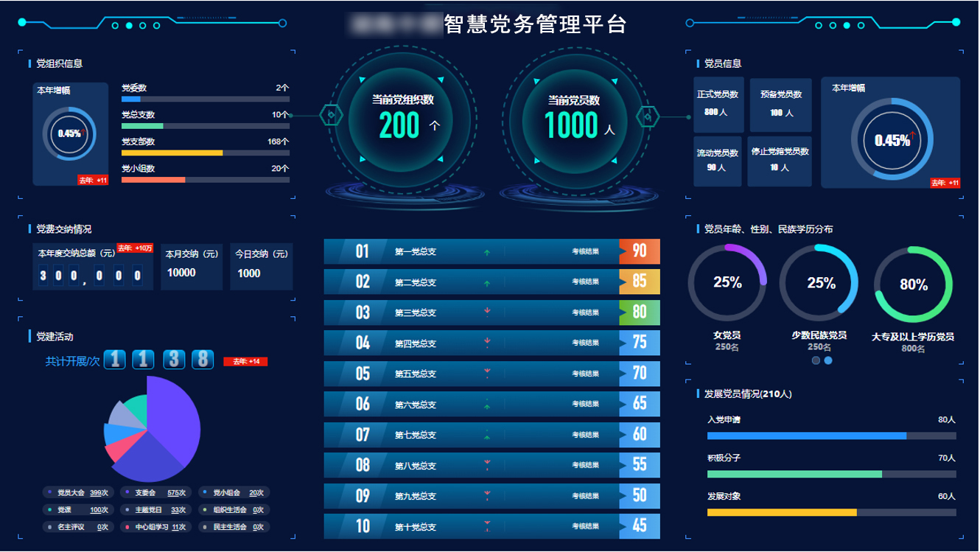Click the up arrow in 第二党总支 row
Viewport: 980px width, 552px height.
pyautogui.click(x=486, y=283)
